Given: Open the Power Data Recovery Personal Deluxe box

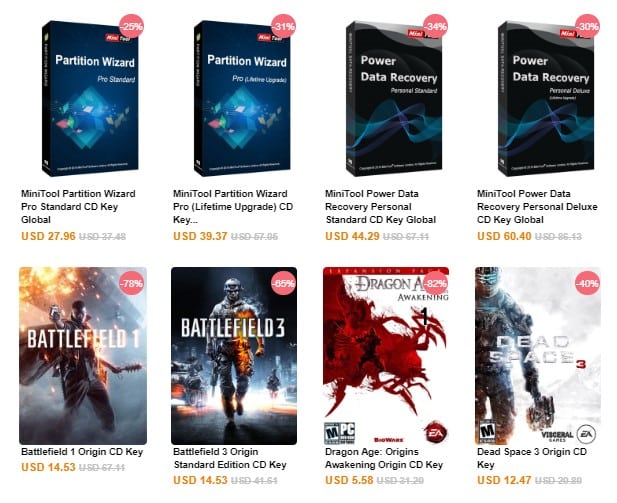Looking at the screenshot, I should point(546,98).
